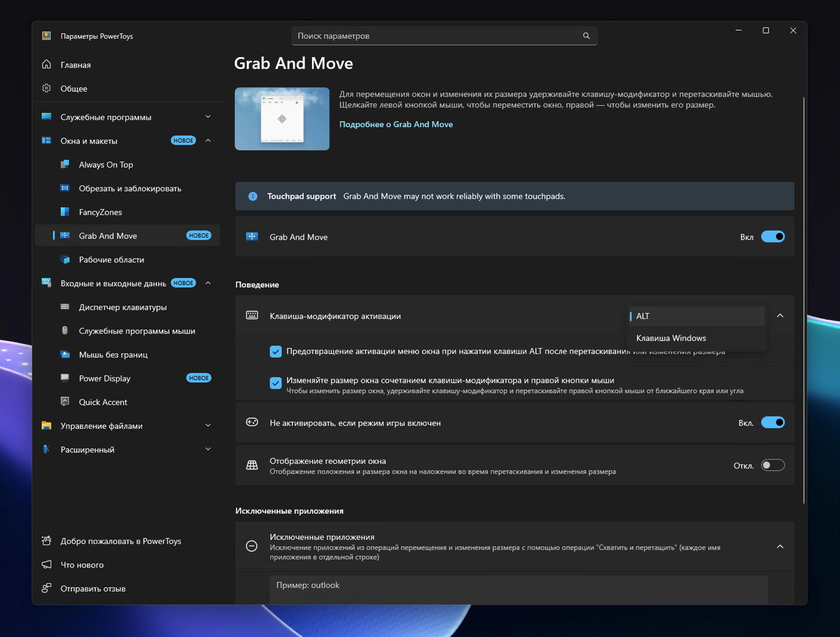Open Диспетчер клавиатуры page

(x=123, y=307)
